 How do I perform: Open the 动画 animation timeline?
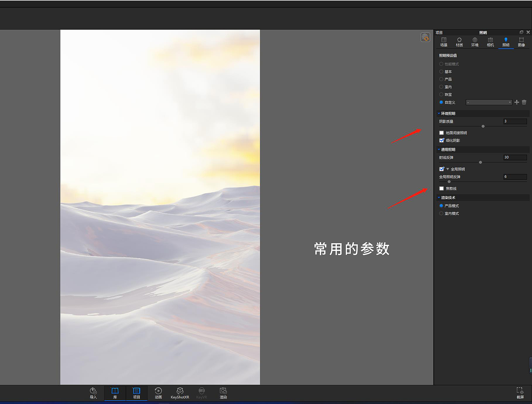pyautogui.click(x=158, y=393)
